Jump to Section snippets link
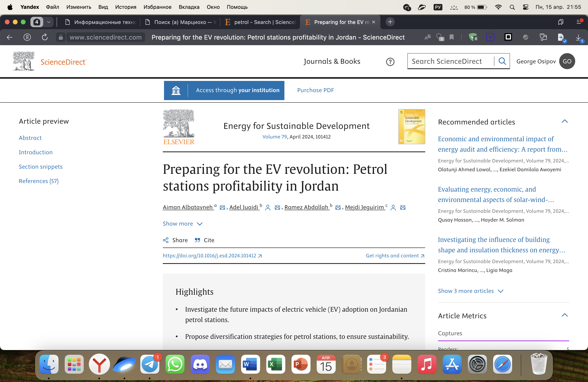 41,167
